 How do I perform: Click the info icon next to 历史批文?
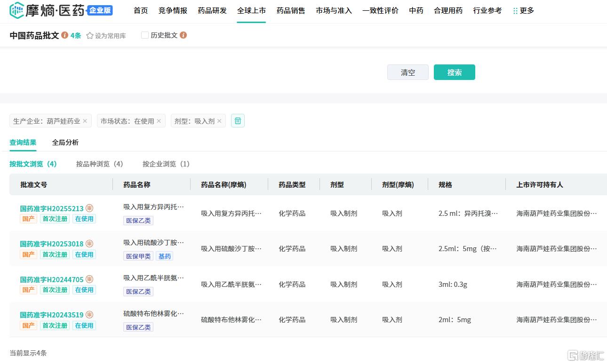click(184, 35)
